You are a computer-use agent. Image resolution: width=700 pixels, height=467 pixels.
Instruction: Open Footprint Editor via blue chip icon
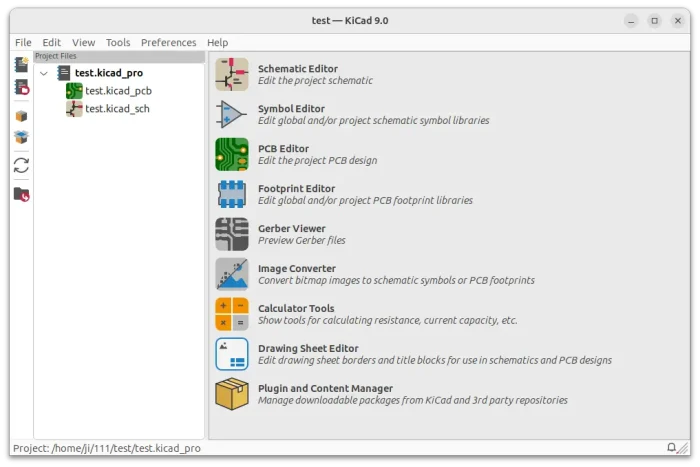(232, 194)
